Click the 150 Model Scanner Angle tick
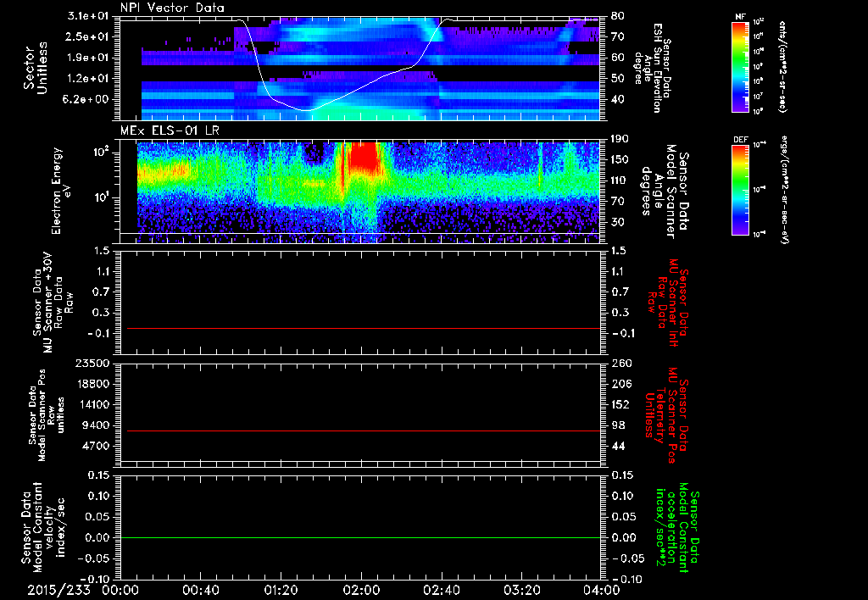Screen dimensions: 868x600 click(x=620, y=160)
